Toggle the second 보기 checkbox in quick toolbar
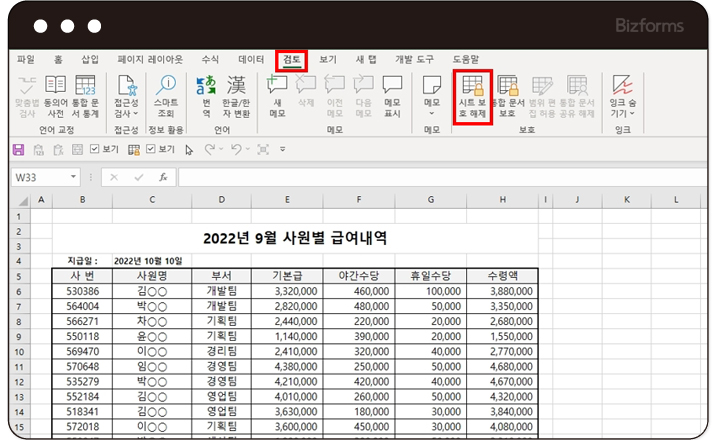715x440 pixels. [x=152, y=150]
